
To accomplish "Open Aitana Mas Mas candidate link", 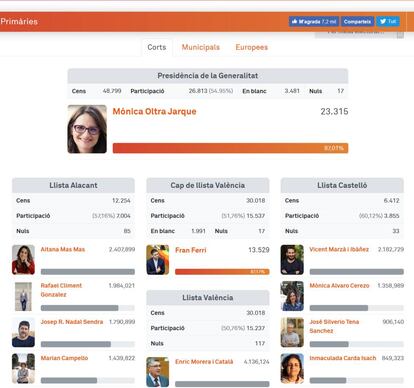I will [x=63, y=249].
